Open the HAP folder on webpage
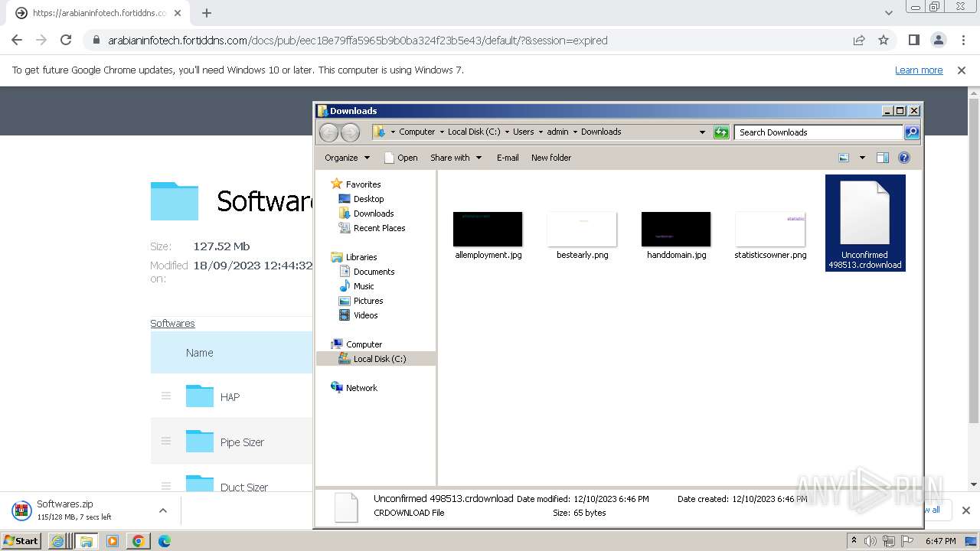The width and height of the screenshot is (980, 551). [x=230, y=397]
